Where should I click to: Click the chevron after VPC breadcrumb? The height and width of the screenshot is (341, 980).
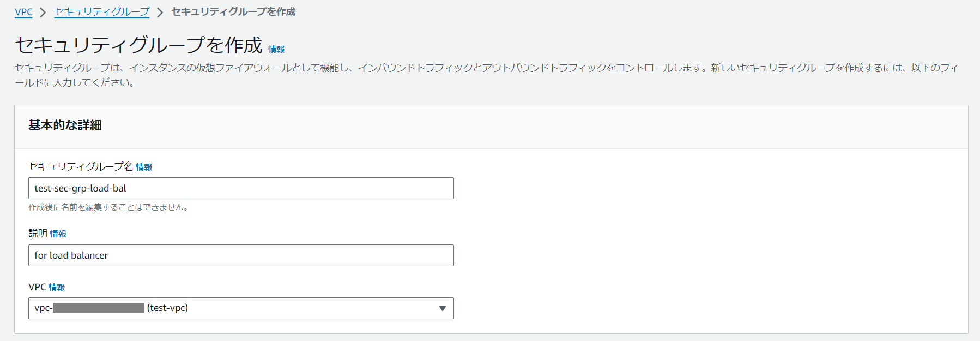pos(43,13)
